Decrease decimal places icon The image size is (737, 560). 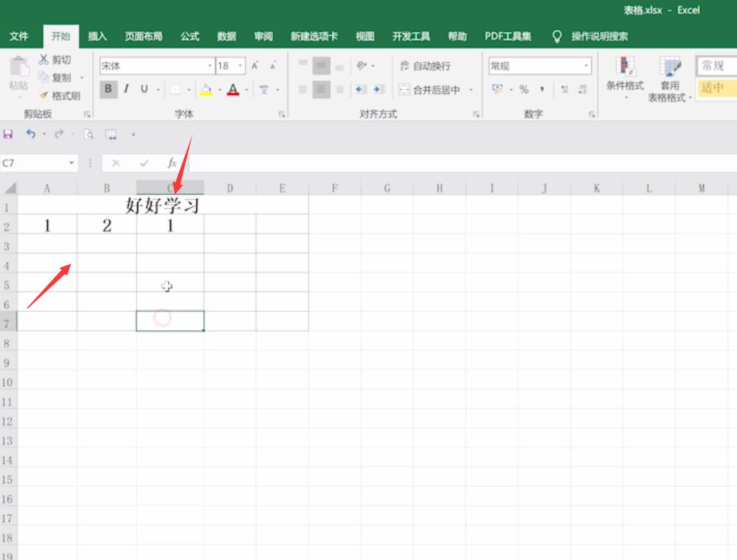(x=582, y=89)
